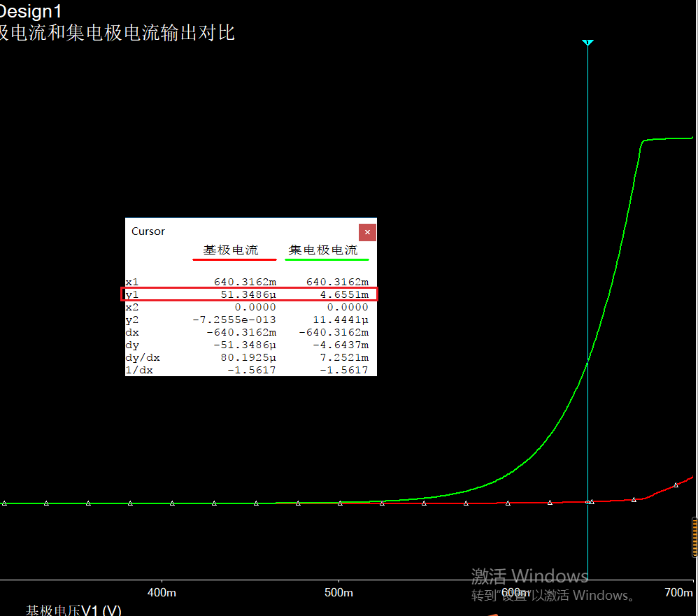
Task: Click the orange scroll handle at right edge
Action: click(x=695, y=537)
